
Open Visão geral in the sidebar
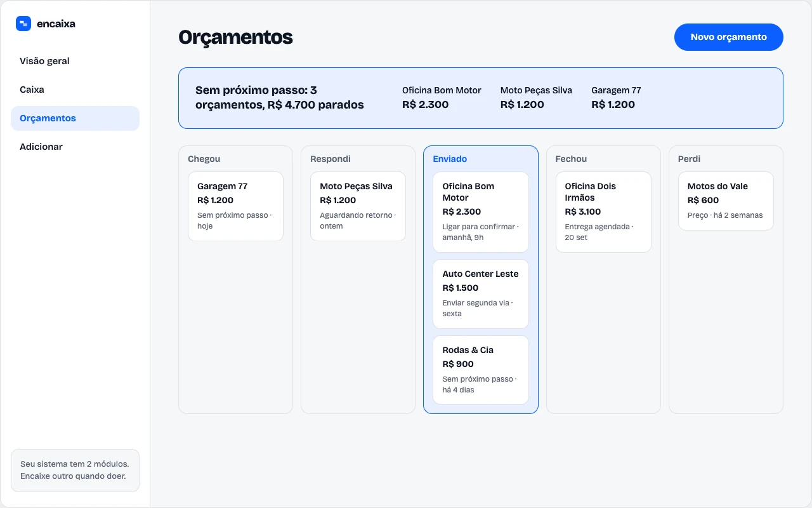75,61
